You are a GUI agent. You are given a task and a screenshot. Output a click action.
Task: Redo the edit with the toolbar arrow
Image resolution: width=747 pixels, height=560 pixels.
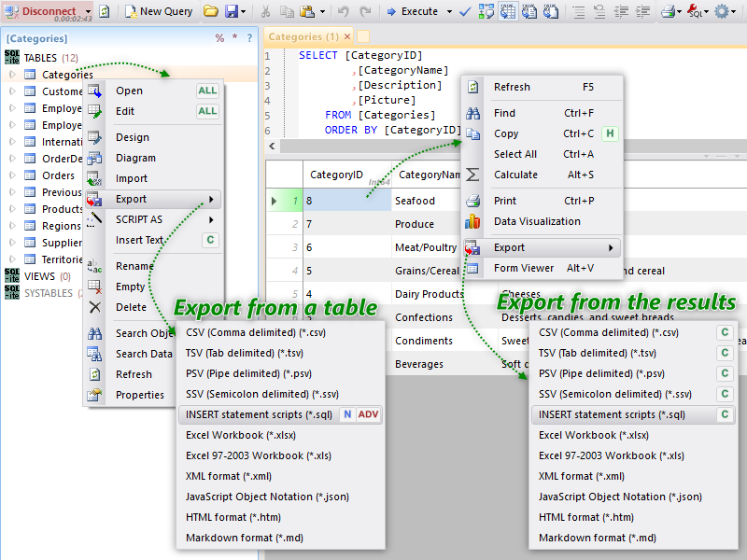point(365,11)
